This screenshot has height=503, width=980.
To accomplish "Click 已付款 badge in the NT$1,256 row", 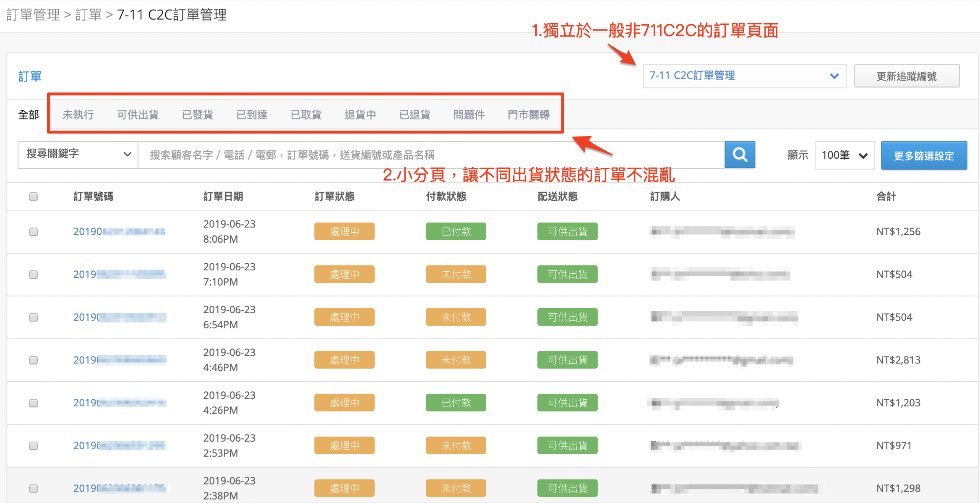I will point(456,231).
